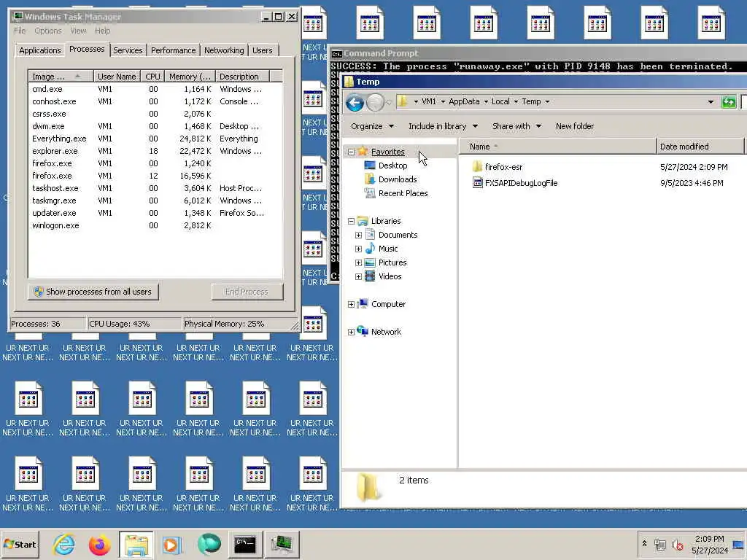Expand the Videos library node
This screenshot has height=560, width=747.
358,276
